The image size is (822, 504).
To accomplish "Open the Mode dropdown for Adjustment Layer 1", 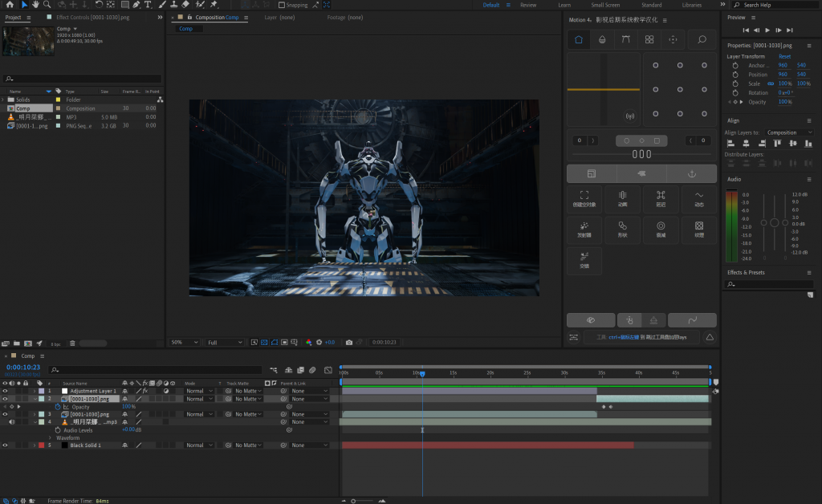I will (199, 391).
